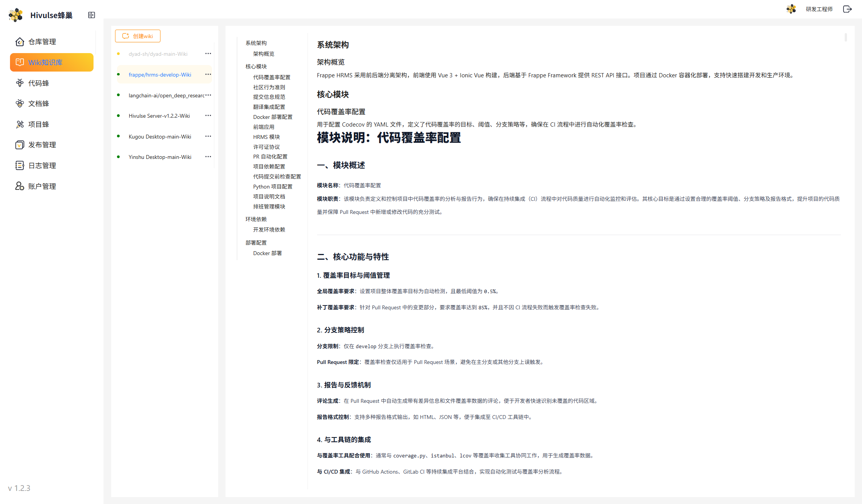Jump to 项目说明文档 in the outline
This screenshot has width=862, height=504.
269,197
